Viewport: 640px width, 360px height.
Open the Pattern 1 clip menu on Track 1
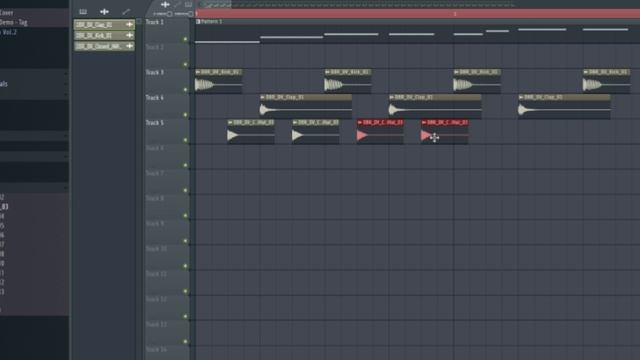coord(198,22)
